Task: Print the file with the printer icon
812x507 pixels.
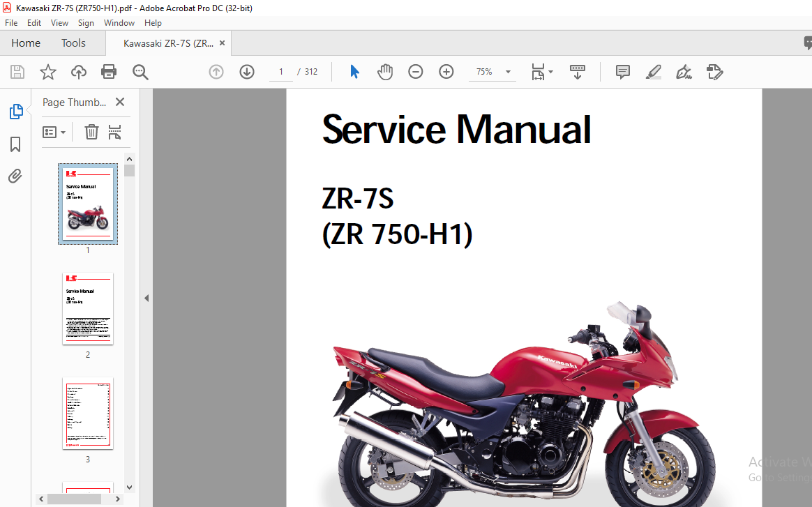Action: click(x=109, y=71)
